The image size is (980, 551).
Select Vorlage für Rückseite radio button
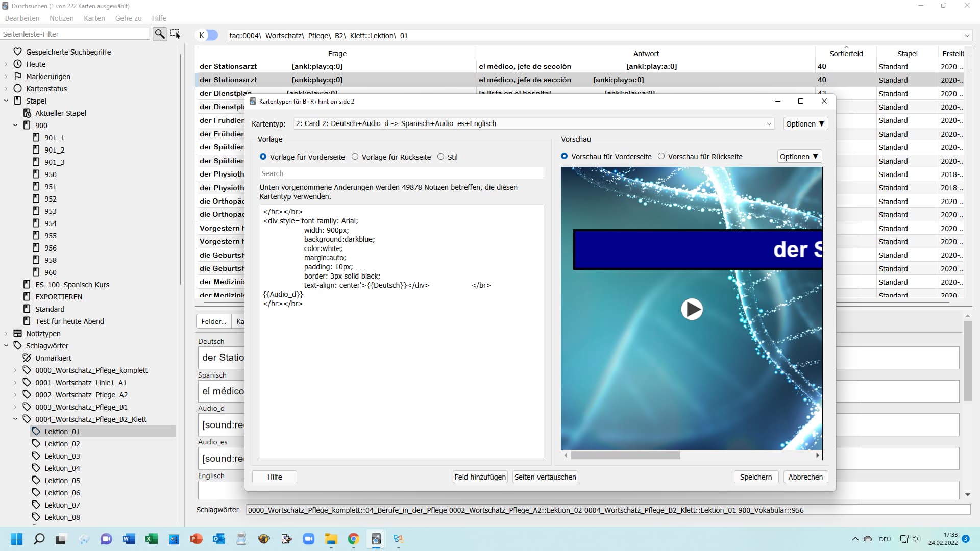click(355, 157)
